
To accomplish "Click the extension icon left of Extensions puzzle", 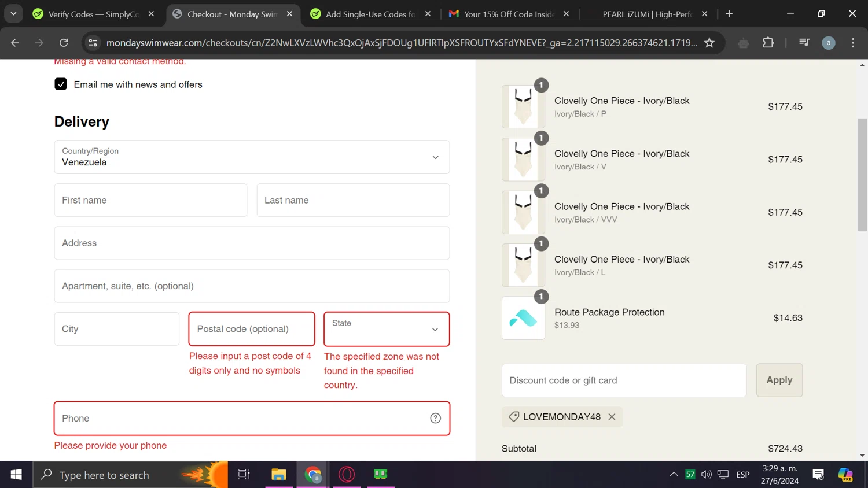I will point(744,43).
